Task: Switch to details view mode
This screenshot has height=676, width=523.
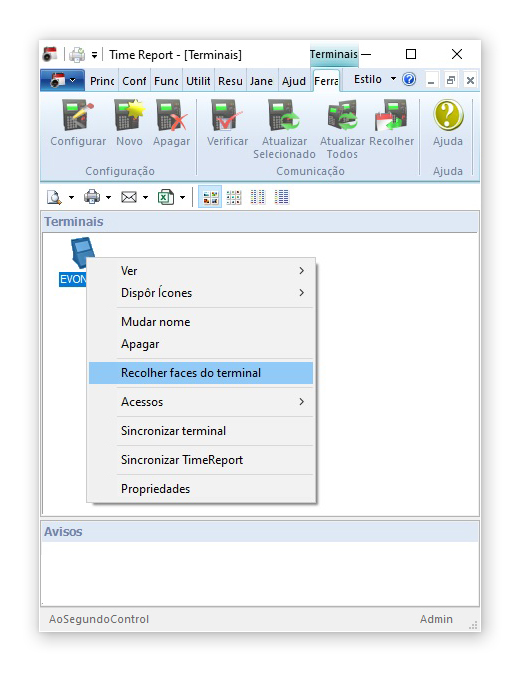Action: (282, 197)
